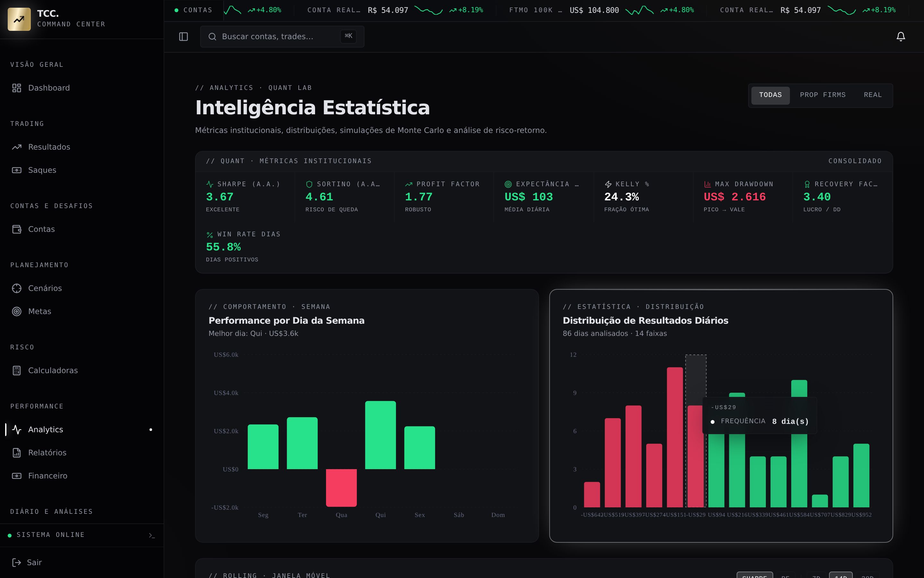Click the tallest green Qui bar
Screen dimensions: 924x578
click(x=380, y=435)
